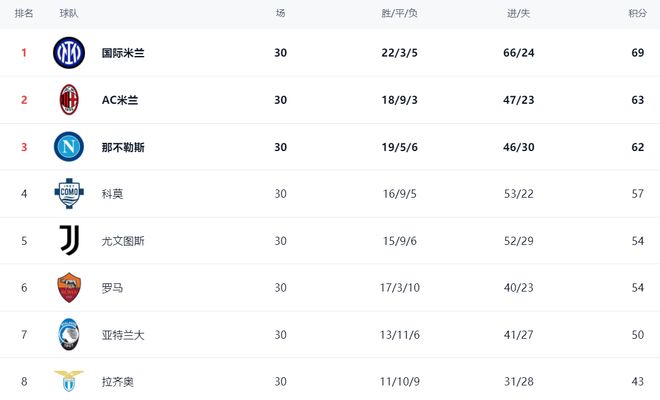Click the 场 matches column header
This screenshot has height=400, width=660.
pos(280,13)
